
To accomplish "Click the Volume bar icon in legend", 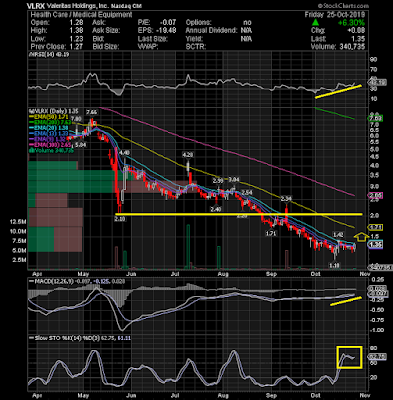I will pyautogui.click(x=31, y=150).
